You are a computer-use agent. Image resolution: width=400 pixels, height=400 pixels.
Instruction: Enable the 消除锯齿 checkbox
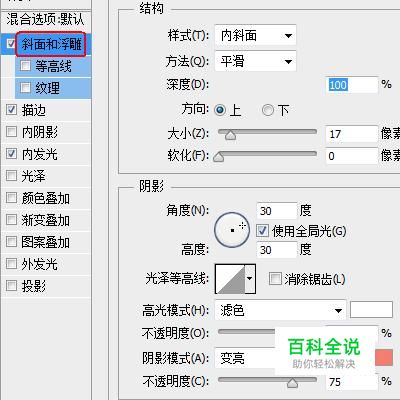(275, 279)
